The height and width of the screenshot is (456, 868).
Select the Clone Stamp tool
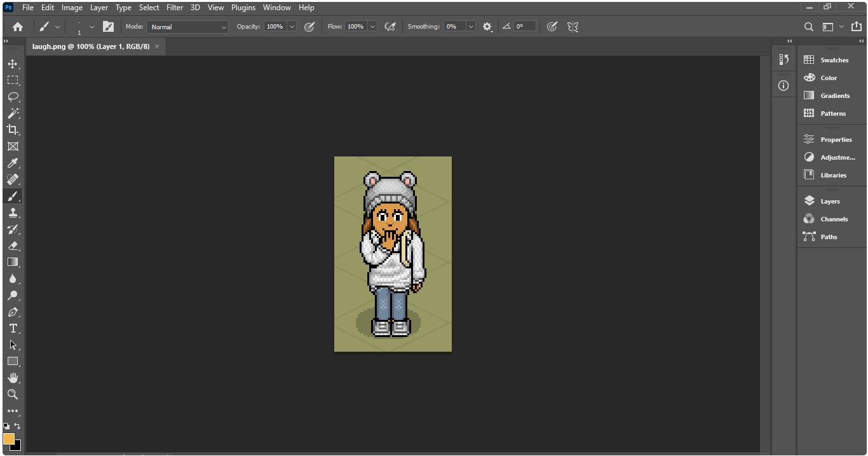(x=13, y=212)
